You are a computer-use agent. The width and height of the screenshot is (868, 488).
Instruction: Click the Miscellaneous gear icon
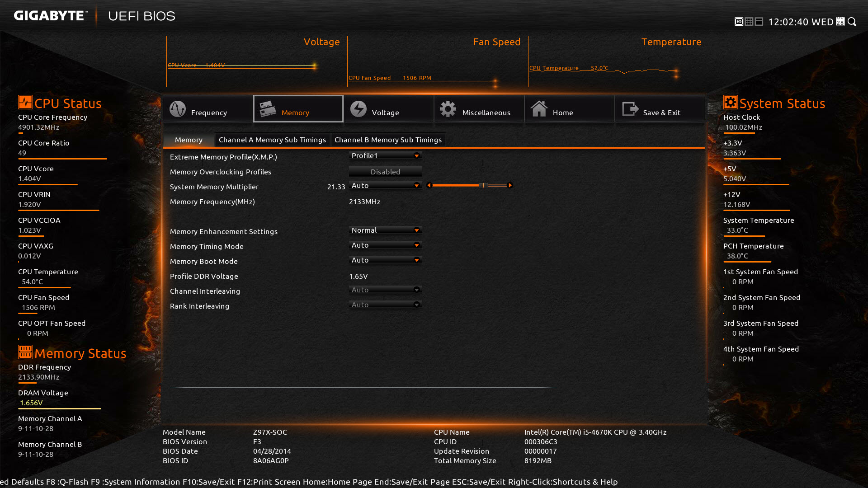448,109
